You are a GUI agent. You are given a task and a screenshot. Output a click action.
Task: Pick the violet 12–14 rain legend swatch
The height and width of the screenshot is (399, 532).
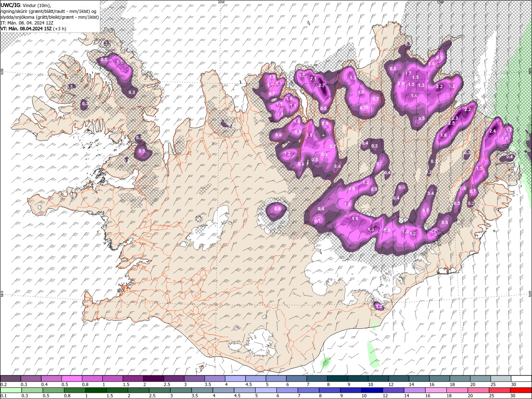tap(393, 390)
